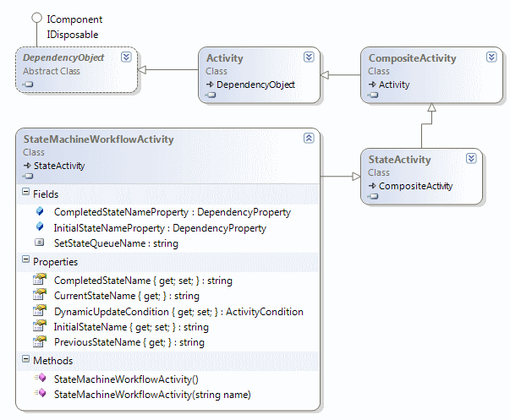This screenshot has height=420, width=510.
Task: Select the IDisposable interface label
Action: pos(73,34)
